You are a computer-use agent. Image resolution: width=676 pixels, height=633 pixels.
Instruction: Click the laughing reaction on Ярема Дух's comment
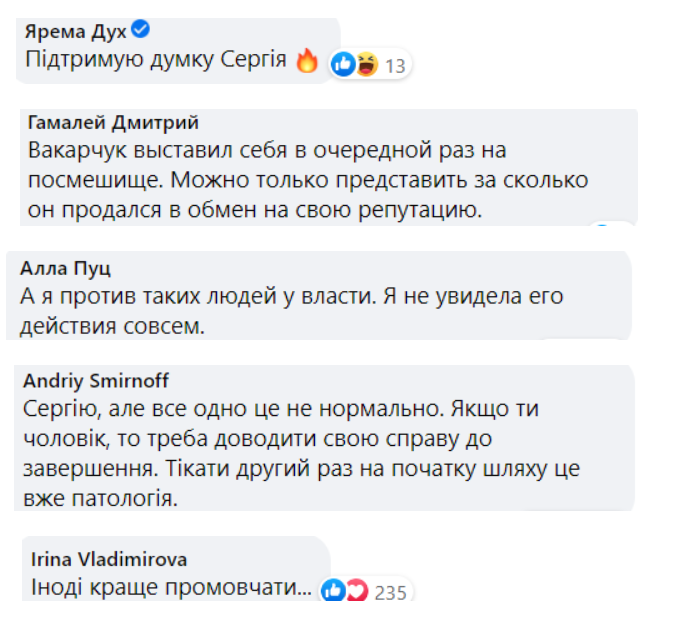(366, 64)
